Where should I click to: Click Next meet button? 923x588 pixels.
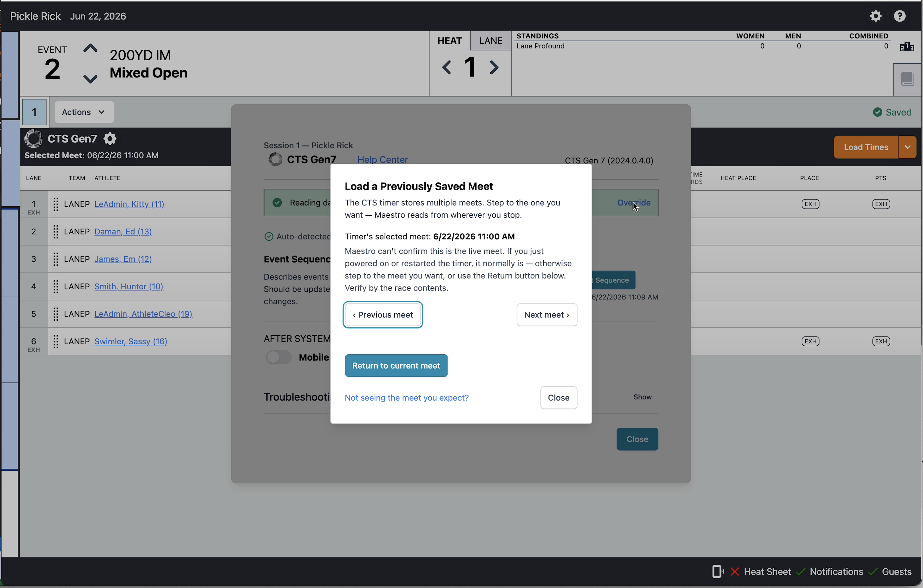point(547,315)
